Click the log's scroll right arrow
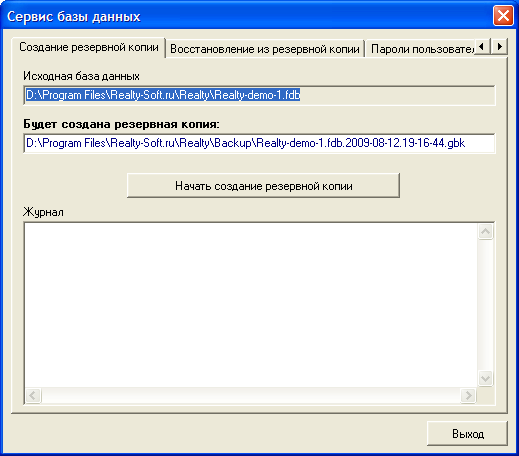Viewport: 519px width, 456px height. 468,396
